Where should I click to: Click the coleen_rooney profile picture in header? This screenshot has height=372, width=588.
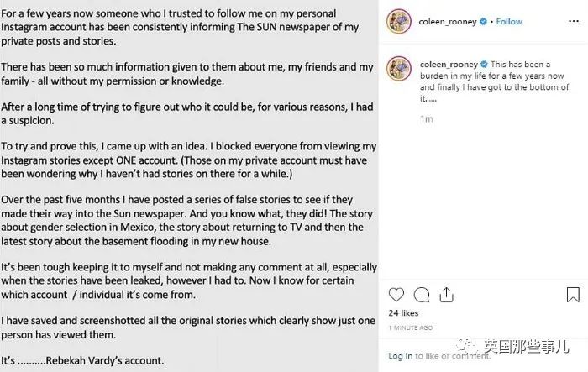coord(398,22)
